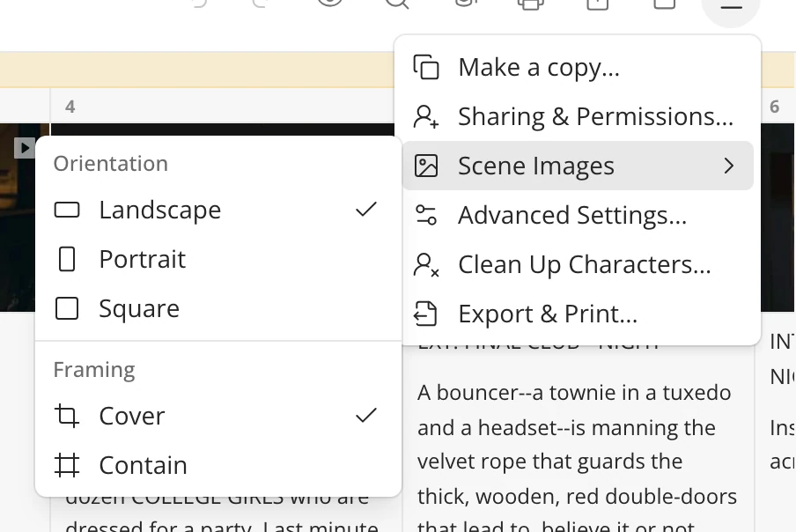The height and width of the screenshot is (532, 796).
Task: Click the add-person icon for Sharing
Action: 426,116
